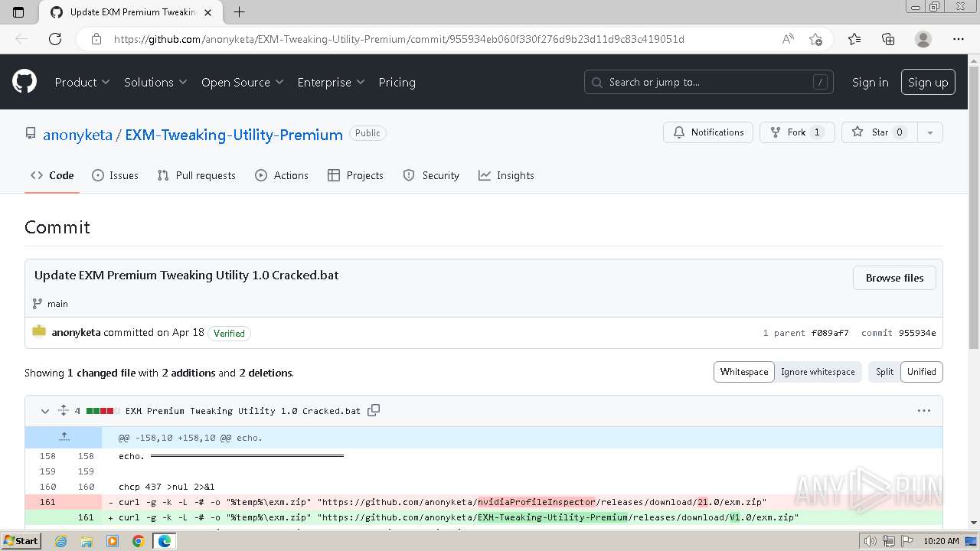
Task: View site information lock icon
Action: tap(96, 39)
